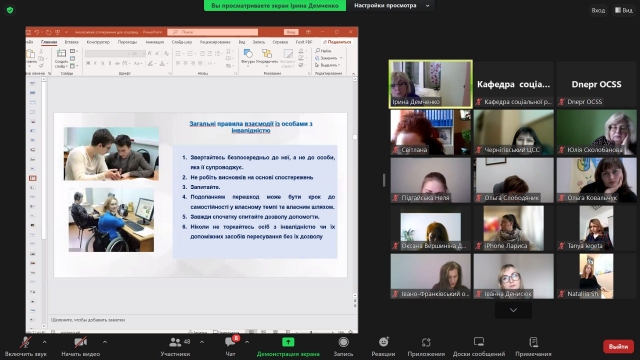Show more participants with down chevron
The height and width of the screenshot is (360, 640).
pyautogui.click(x=513, y=310)
